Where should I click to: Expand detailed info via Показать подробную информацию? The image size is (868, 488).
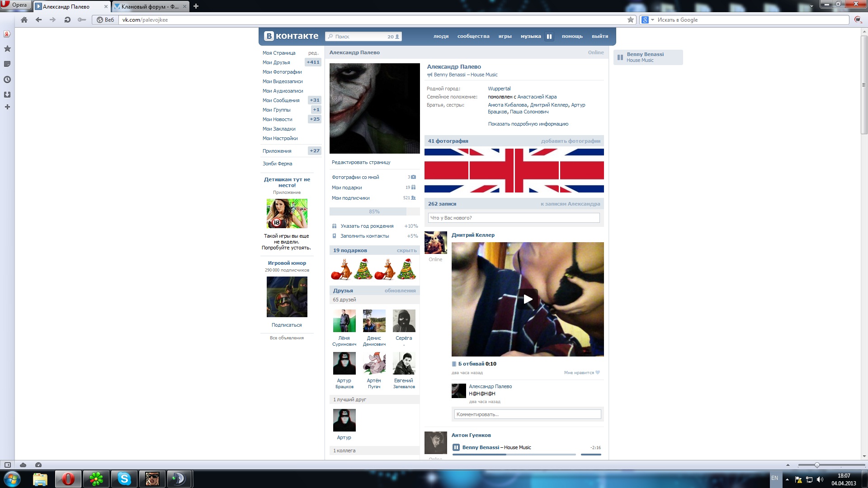pyautogui.click(x=528, y=124)
